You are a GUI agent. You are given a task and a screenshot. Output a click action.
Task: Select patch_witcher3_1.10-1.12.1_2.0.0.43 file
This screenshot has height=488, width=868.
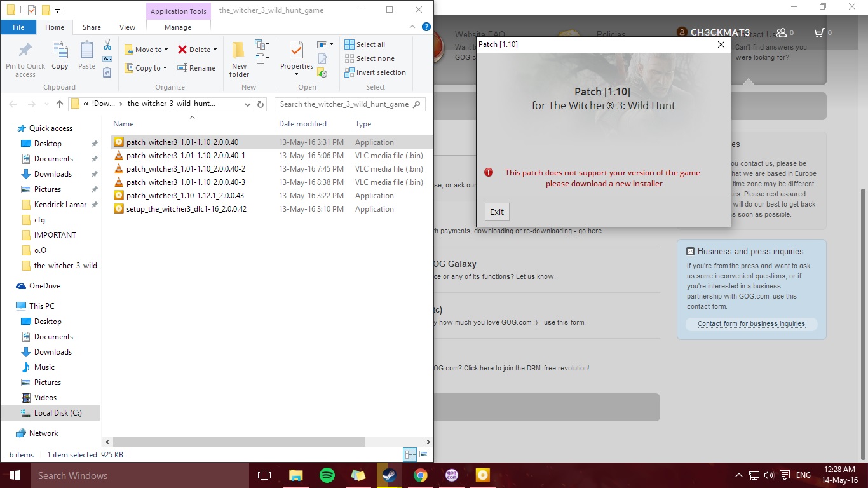[x=185, y=196]
